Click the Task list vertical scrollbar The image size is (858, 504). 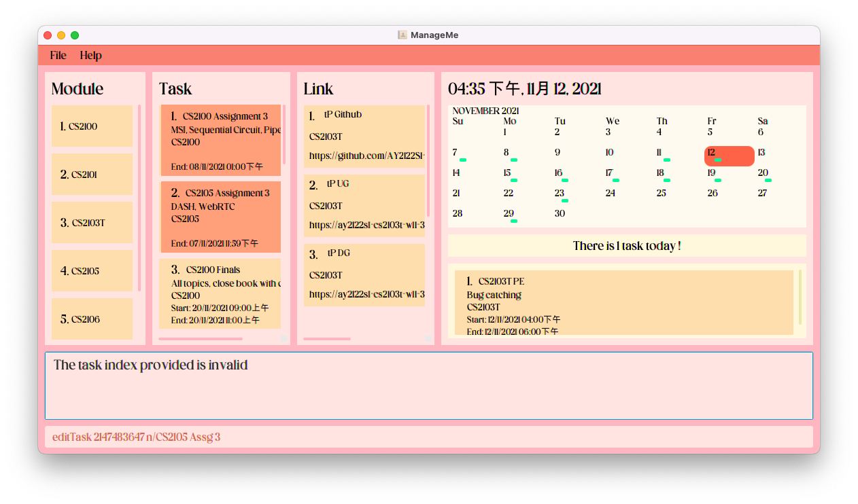284,134
